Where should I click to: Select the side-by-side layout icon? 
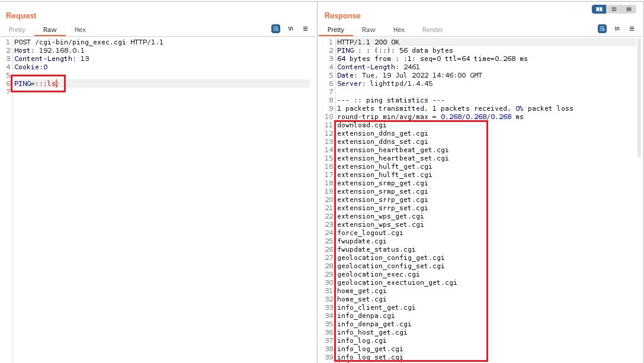[600, 9]
